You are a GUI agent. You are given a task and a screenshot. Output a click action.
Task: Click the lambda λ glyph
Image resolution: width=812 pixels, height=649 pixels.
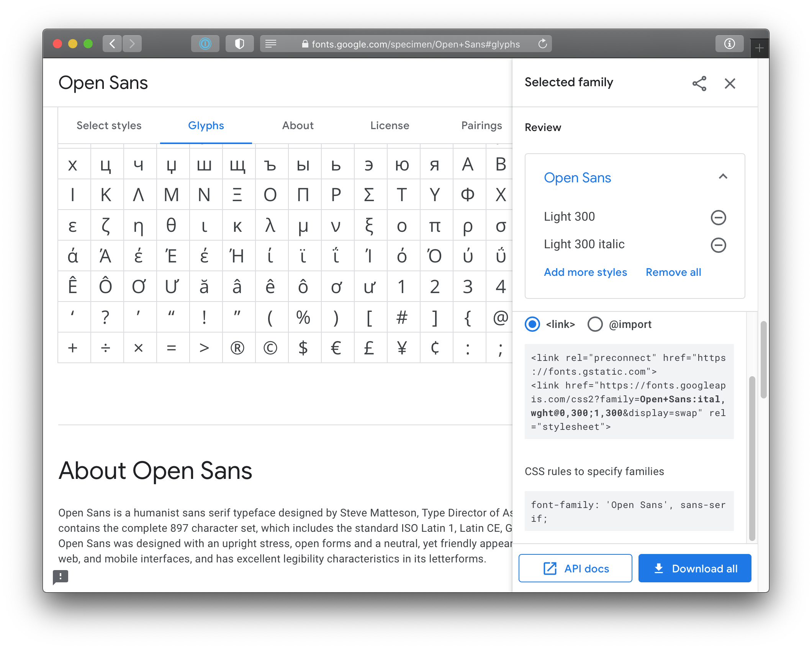pos(270,225)
